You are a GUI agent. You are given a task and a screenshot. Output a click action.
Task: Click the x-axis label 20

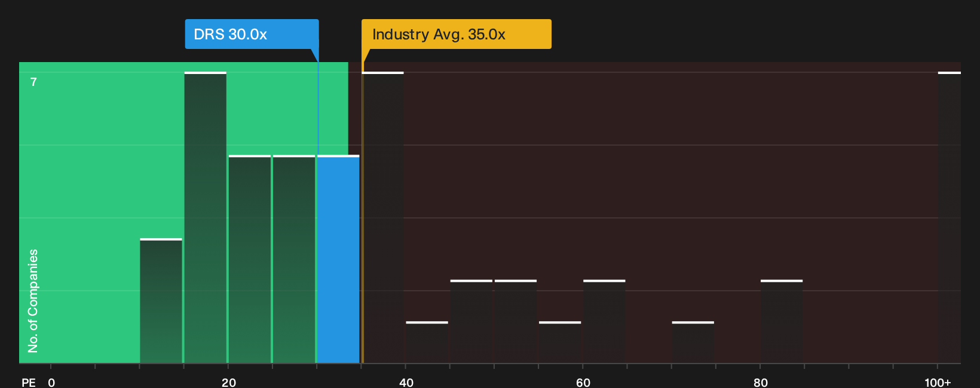pos(229,382)
